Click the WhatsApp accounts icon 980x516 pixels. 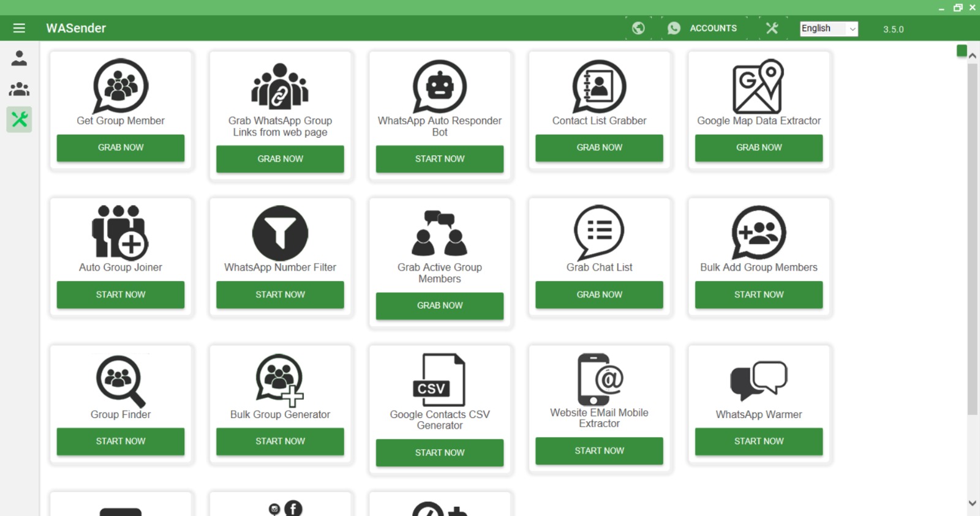point(674,28)
